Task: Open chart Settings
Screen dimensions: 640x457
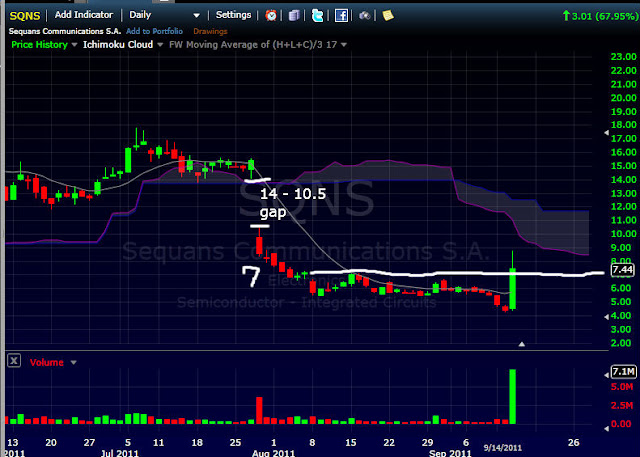Action: 233,15
